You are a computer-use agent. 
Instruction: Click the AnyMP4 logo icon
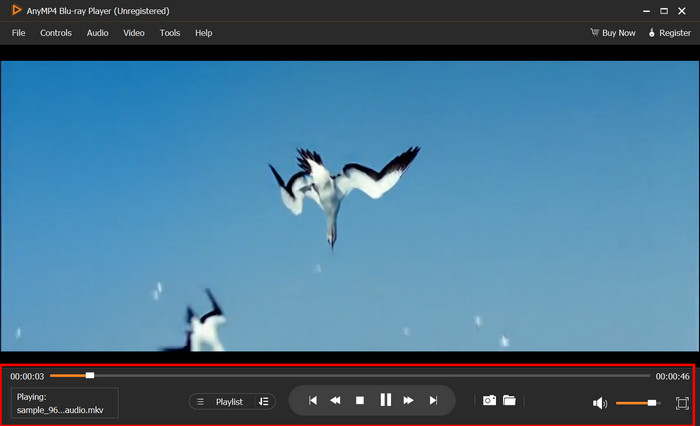coord(16,10)
